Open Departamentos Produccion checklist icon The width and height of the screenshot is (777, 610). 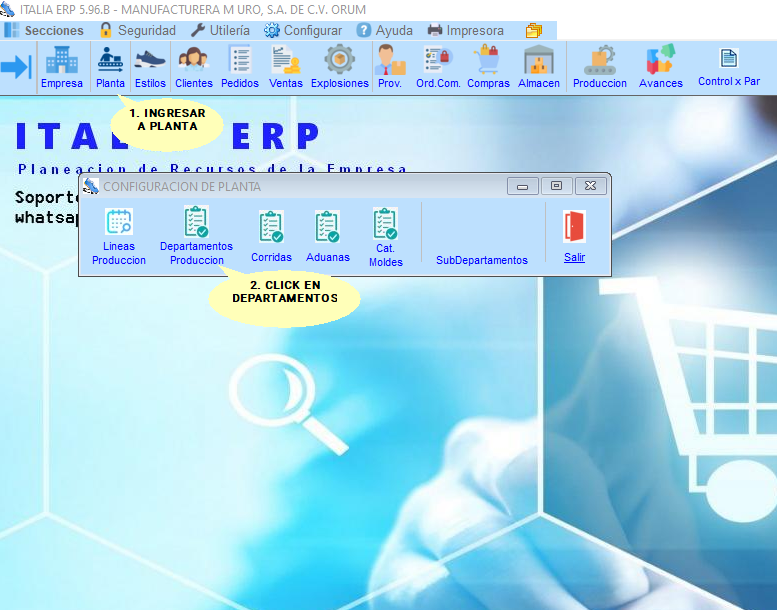(196, 222)
